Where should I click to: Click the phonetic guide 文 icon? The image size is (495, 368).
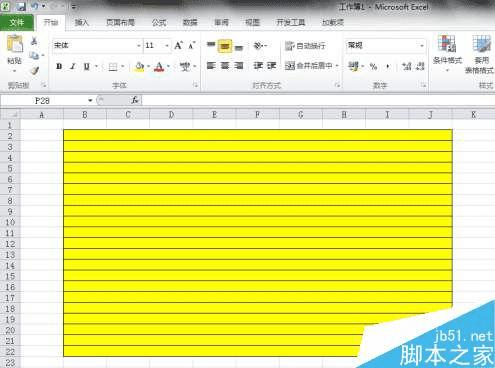point(185,67)
